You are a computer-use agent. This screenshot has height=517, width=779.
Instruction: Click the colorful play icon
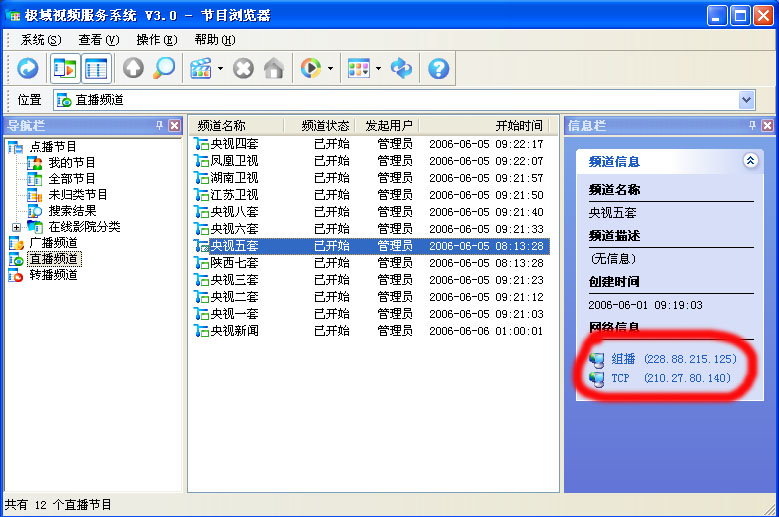coord(311,68)
